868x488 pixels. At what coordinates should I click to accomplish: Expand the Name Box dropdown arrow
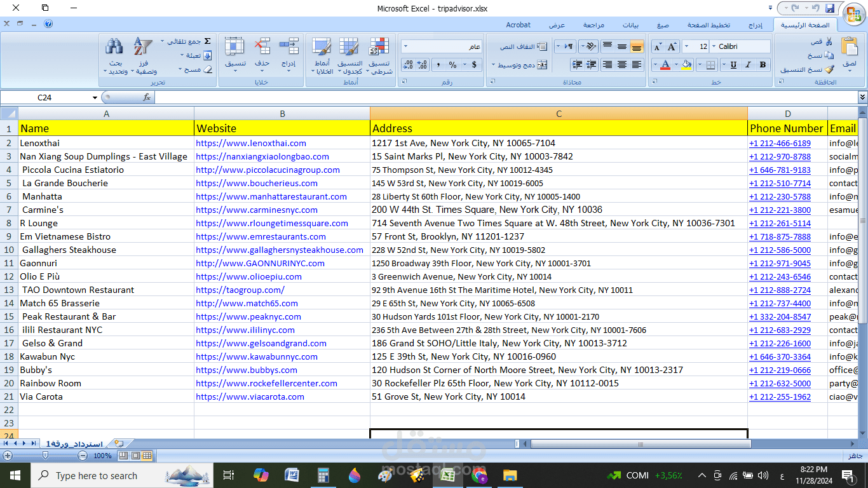[95, 97]
